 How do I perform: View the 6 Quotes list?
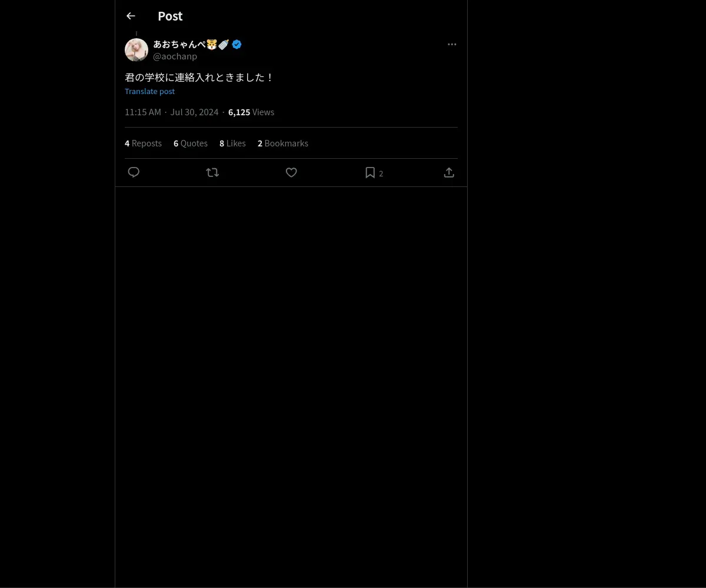click(x=191, y=143)
